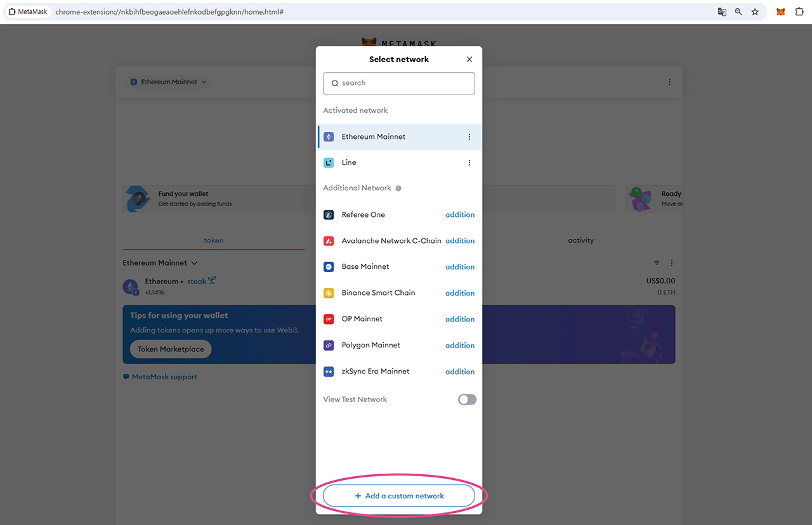This screenshot has height=525, width=812.
Task: Click the OP Mainnet red logo
Action: pyautogui.click(x=329, y=319)
